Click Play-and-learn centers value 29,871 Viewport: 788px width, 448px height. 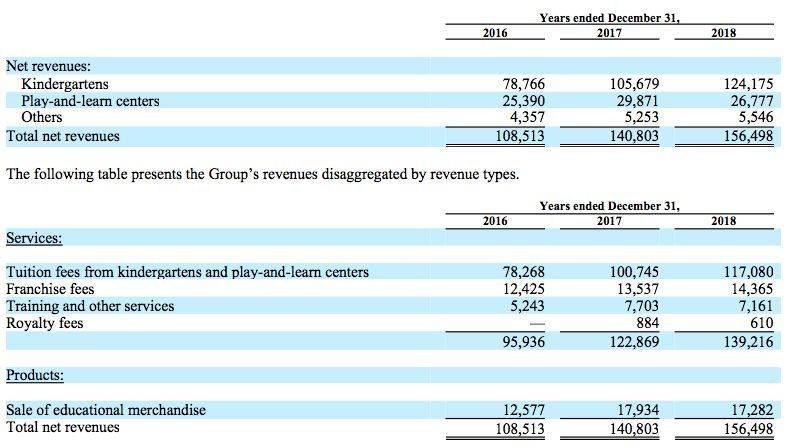click(638, 101)
